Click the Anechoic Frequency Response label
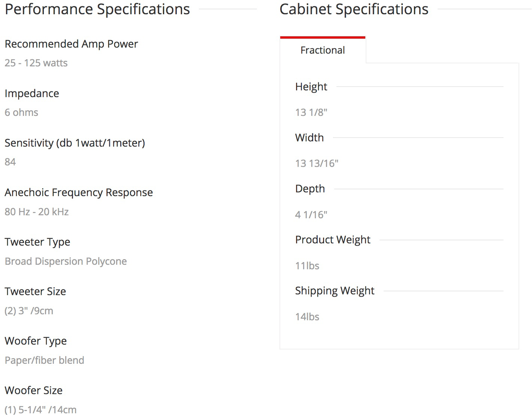Screen dimensions: 532x417 pyautogui.click(x=79, y=192)
